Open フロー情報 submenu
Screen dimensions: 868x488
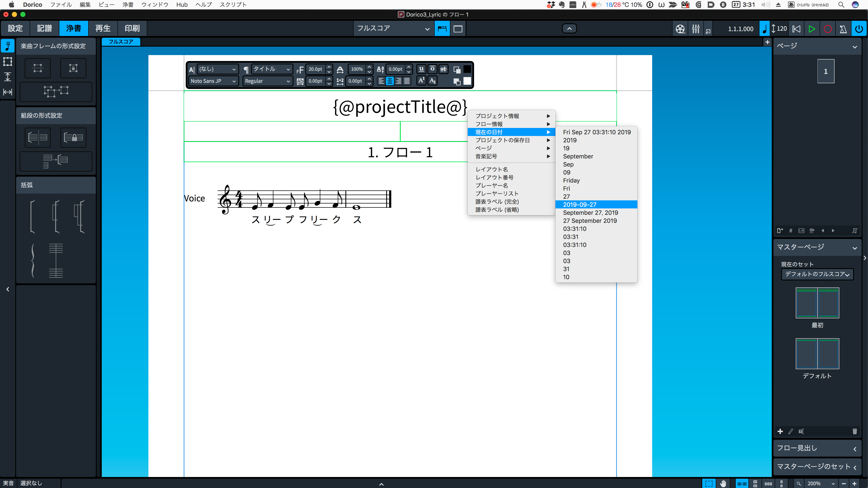pos(511,124)
